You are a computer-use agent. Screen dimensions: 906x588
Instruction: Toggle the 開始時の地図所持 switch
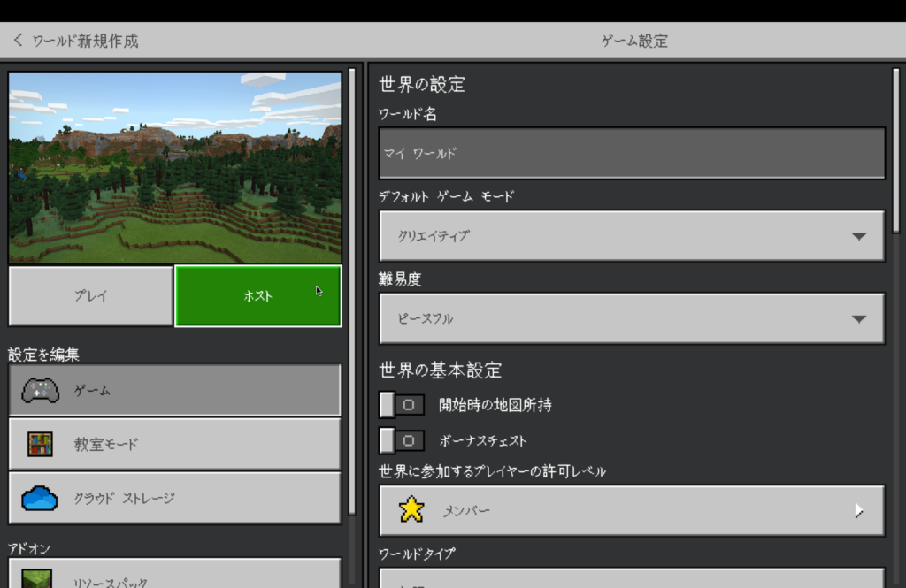coord(402,405)
